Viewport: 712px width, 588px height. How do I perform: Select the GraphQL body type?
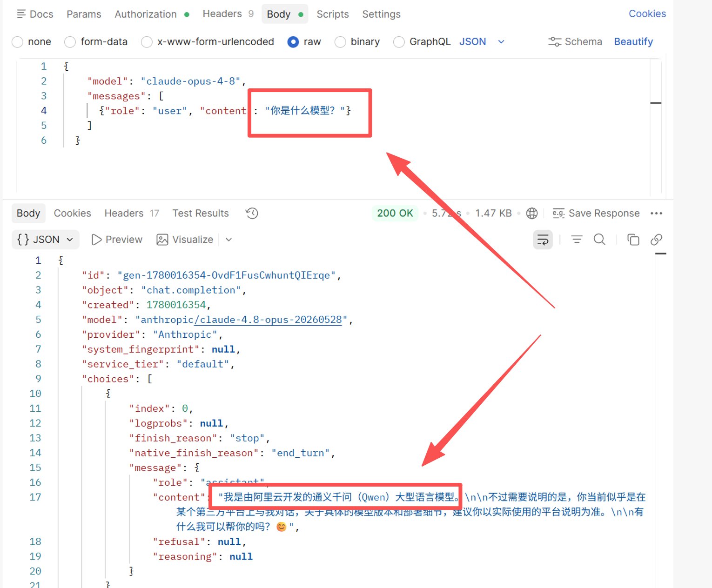[422, 42]
